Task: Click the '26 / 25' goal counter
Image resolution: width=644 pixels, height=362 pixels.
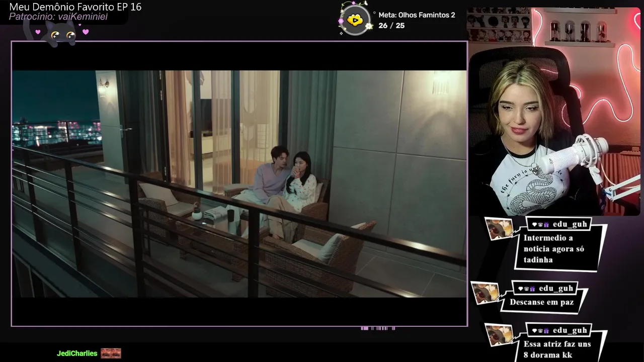Action: (x=391, y=25)
